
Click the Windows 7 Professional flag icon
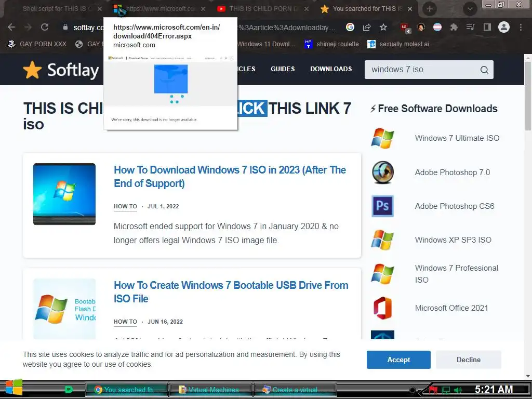click(x=382, y=274)
